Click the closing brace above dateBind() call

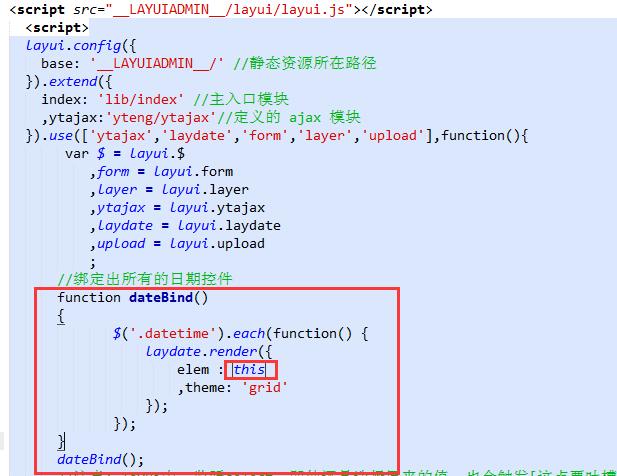pyautogui.click(x=61, y=441)
